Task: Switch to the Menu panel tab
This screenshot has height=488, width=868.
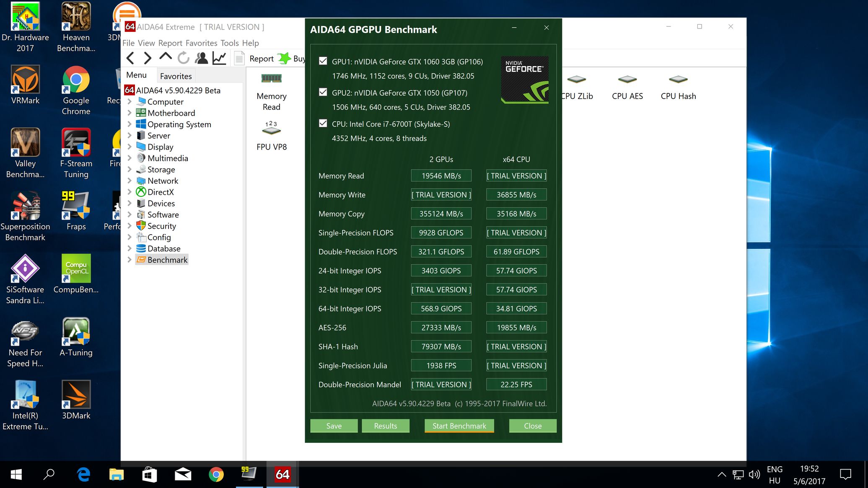Action: point(137,75)
